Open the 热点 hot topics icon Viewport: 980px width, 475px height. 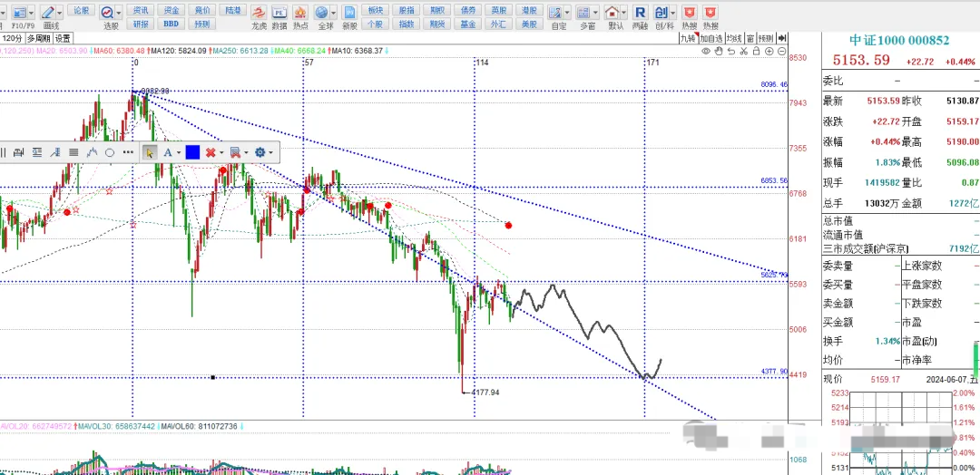click(301, 16)
